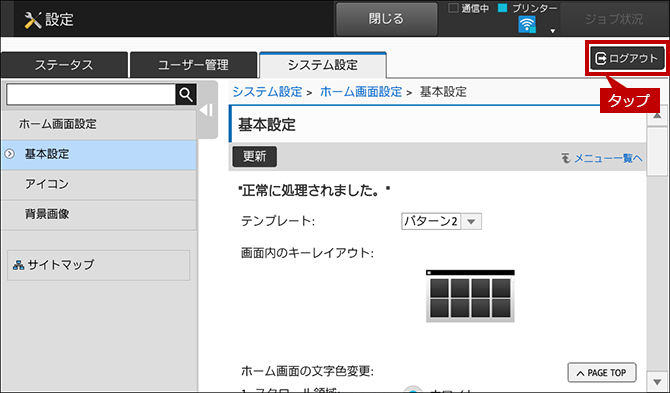Open システム設定 breadcrumb link

267,92
